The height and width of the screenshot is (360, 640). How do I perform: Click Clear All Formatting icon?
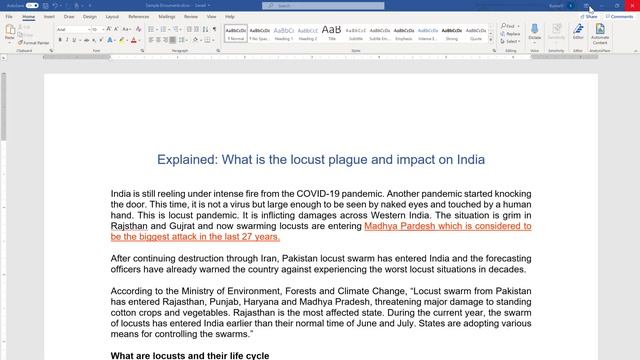[x=139, y=29]
